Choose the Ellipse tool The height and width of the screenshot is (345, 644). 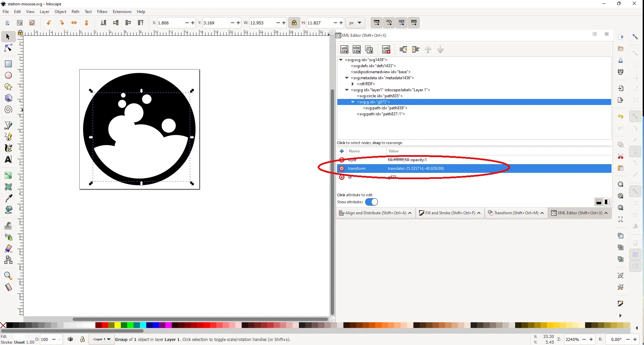[8, 76]
